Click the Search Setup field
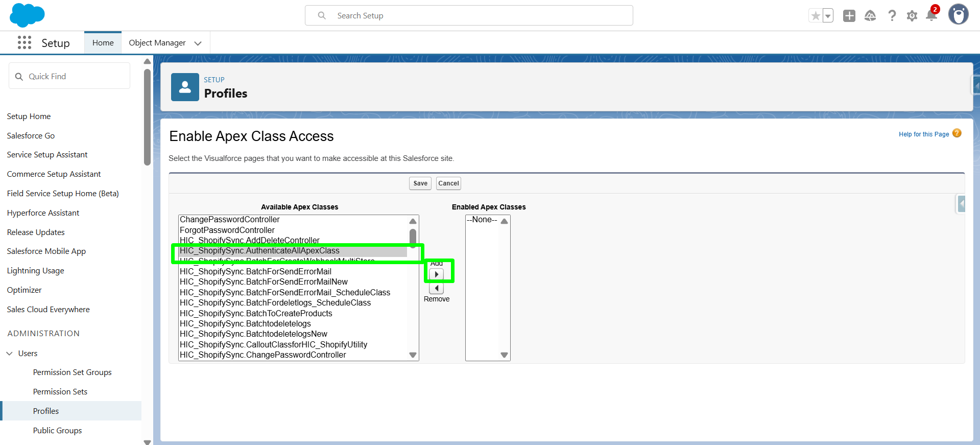 pos(469,16)
